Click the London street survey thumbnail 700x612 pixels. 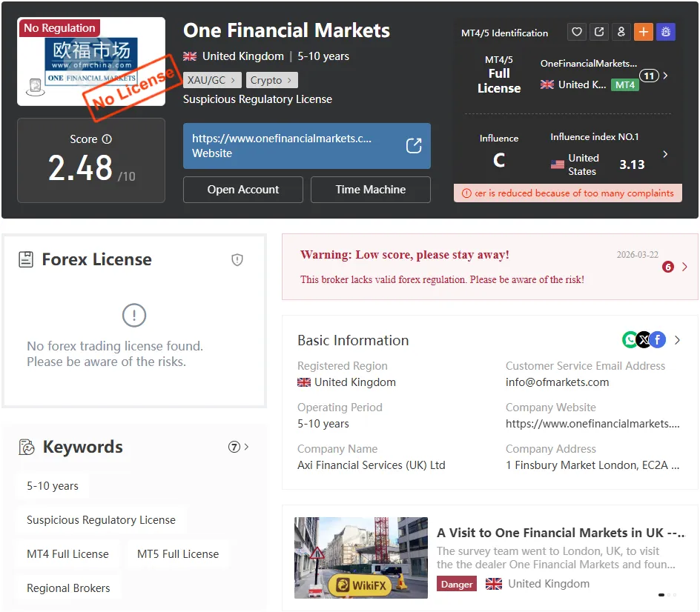[x=360, y=558]
